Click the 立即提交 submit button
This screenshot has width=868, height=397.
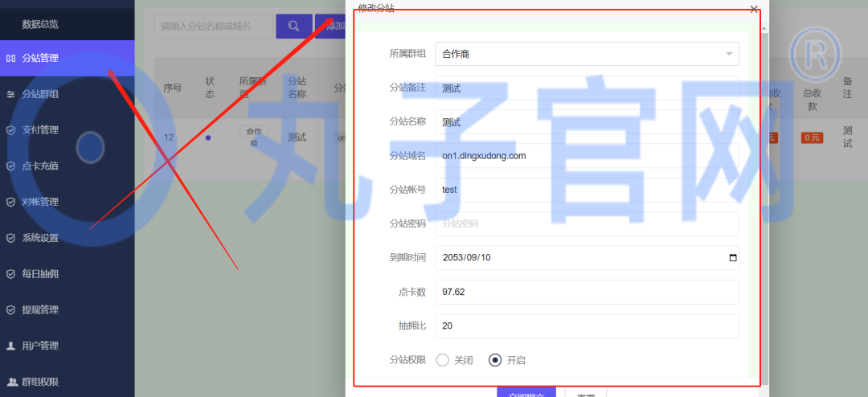(x=526, y=392)
